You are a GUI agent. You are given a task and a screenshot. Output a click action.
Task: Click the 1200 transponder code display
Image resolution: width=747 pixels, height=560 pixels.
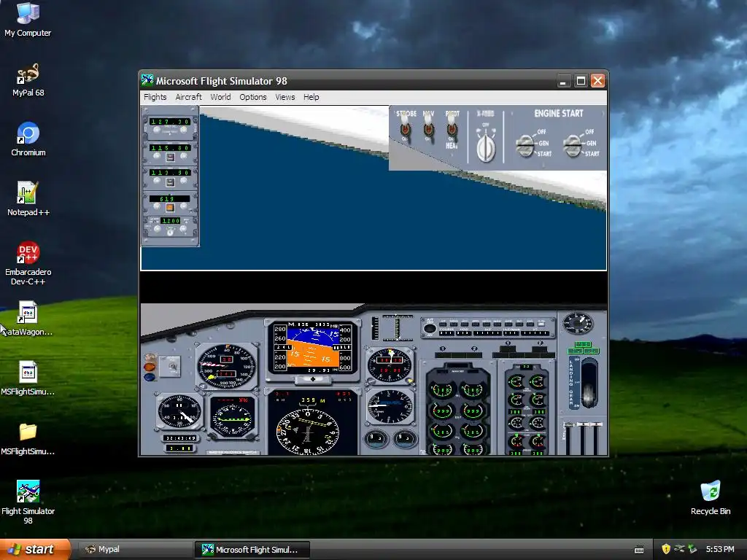[171, 221]
